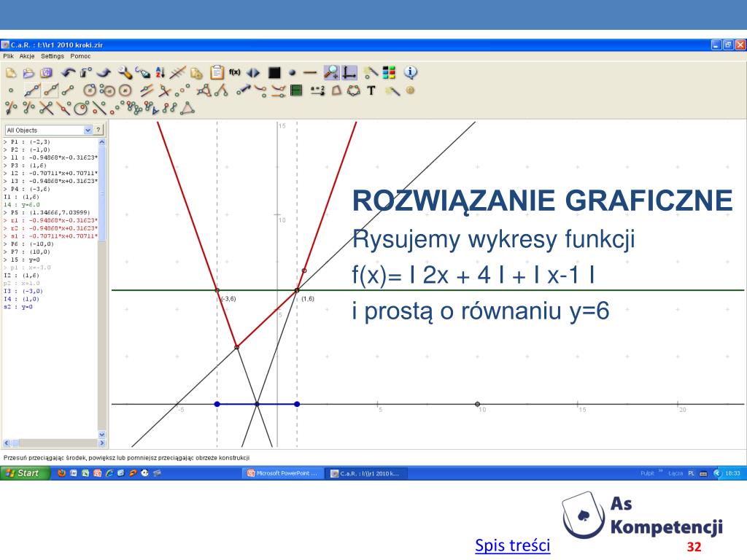This screenshot has height=560, width=747.
Task: Click the blue left-right arrows icon
Action: (x=253, y=73)
